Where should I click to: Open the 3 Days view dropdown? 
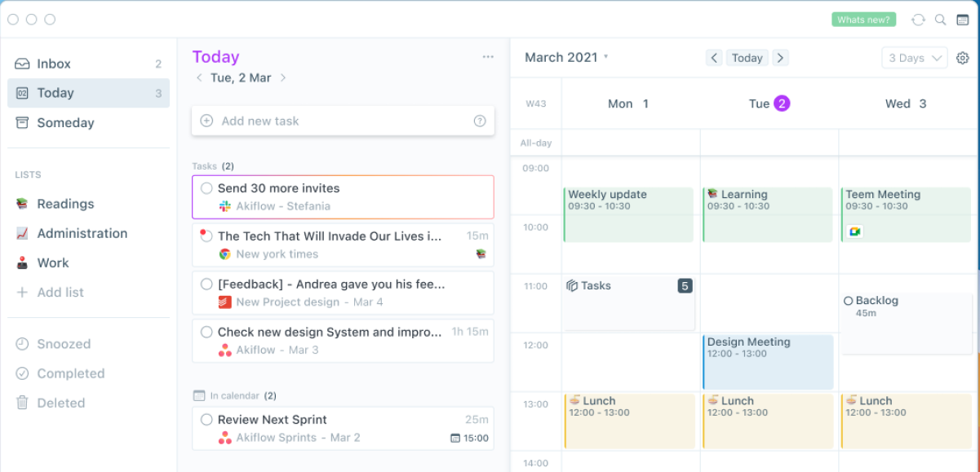[914, 58]
